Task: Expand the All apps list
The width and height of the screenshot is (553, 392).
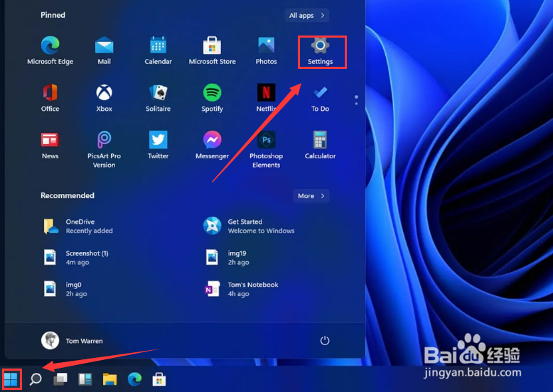Action: click(x=307, y=16)
